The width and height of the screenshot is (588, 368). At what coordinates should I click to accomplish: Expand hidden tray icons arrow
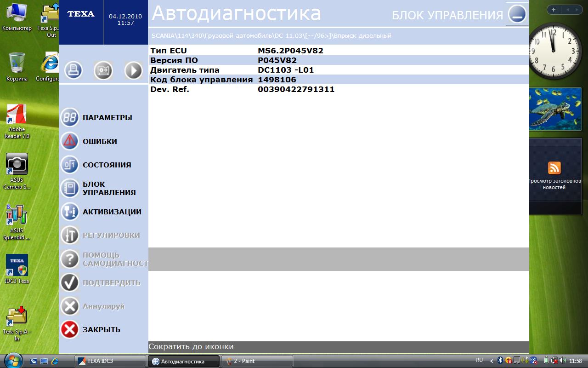click(492, 361)
